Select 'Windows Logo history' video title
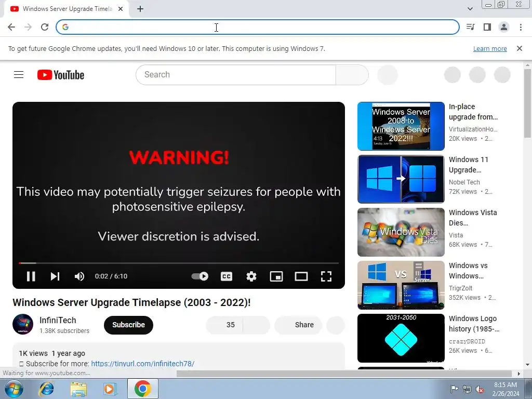Screen dimensions: 532x399 point(474,324)
